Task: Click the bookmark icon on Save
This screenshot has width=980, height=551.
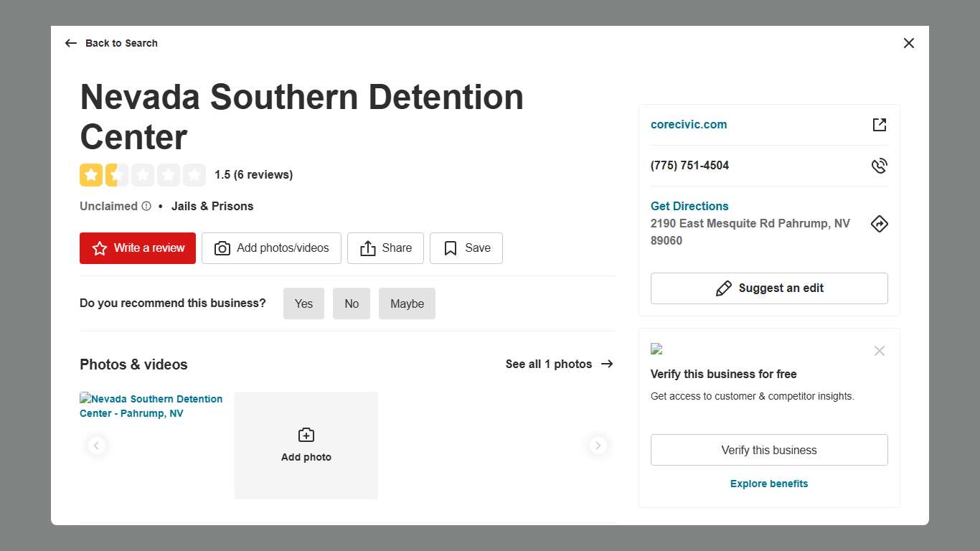Action: tap(449, 248)
